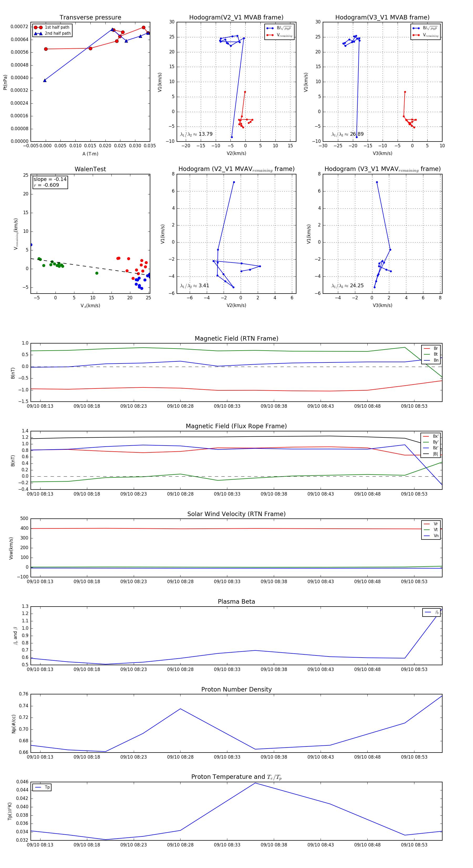This screenshot has width=473, height=868.
Task: Click the By' legend entry
Action: pyautogui.click(x=431, y=442)
